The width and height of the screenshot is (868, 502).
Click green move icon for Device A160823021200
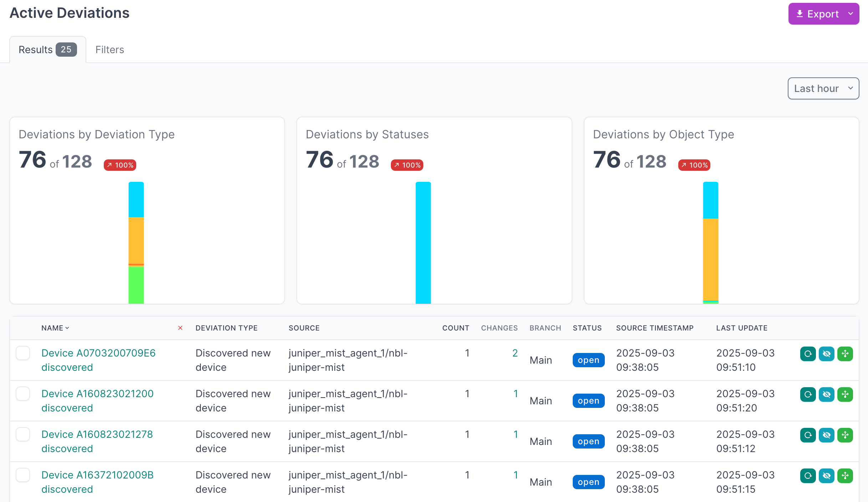pos(845,394)
